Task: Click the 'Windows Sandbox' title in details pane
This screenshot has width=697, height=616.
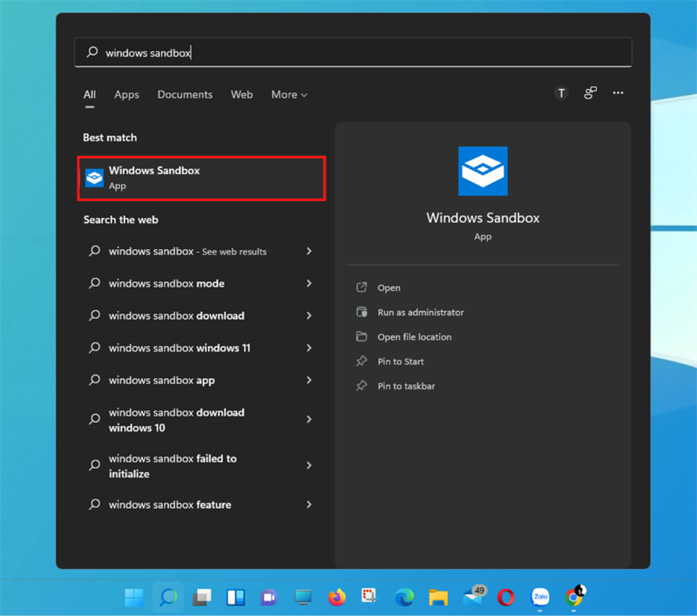Action: tap(483, 218)
